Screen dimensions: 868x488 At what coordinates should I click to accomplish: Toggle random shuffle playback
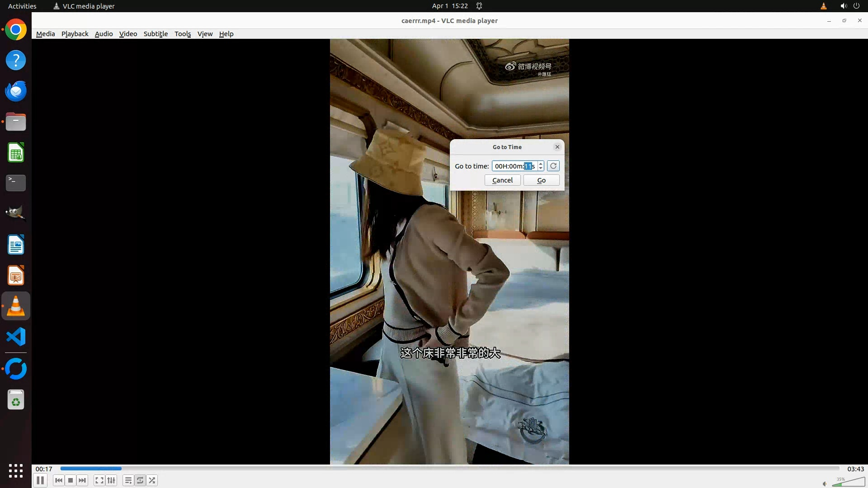pos(152,480)
